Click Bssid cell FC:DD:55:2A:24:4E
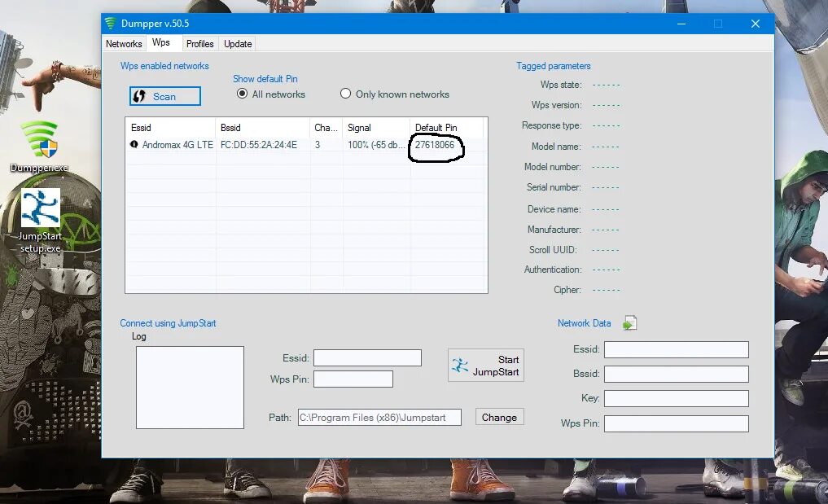The image size is (828, 504). click(259, 144)
